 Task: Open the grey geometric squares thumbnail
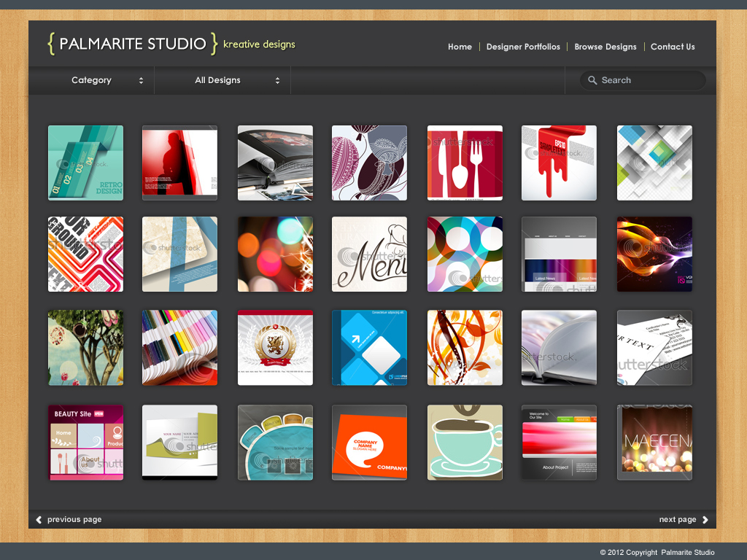(x=654, y=163)
